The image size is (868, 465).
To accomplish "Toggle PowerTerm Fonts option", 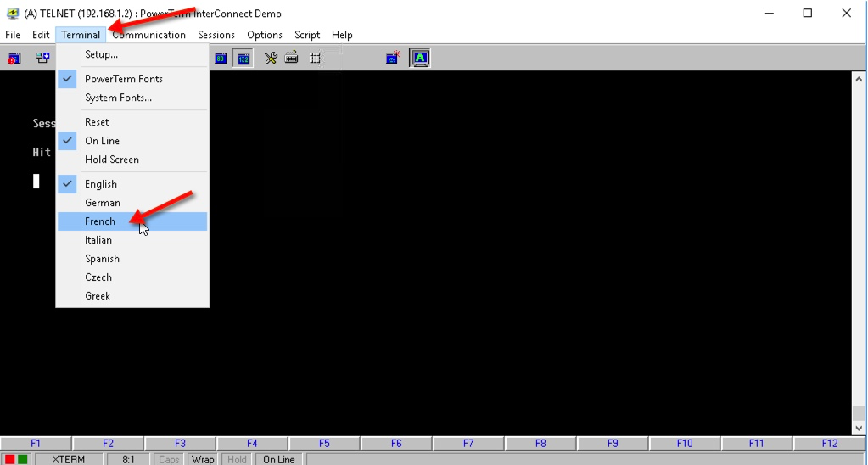I will pyautogui.click(x=132, y=79).
